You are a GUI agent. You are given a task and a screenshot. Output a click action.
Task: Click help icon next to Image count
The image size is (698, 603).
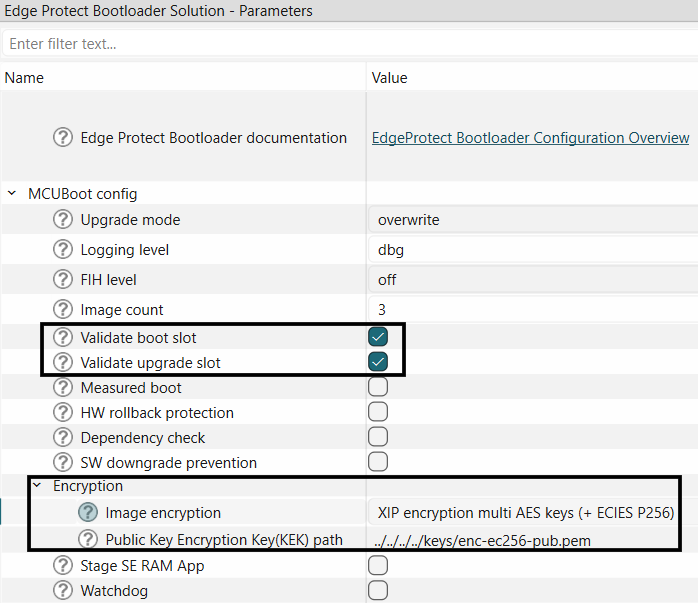pos(63,310)
